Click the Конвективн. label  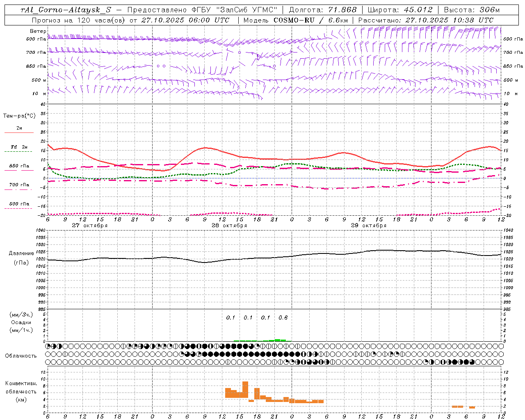click(x=21, y=383)
